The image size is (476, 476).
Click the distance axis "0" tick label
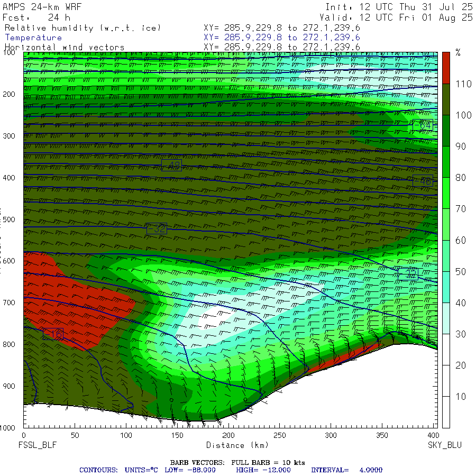point(24,435)
